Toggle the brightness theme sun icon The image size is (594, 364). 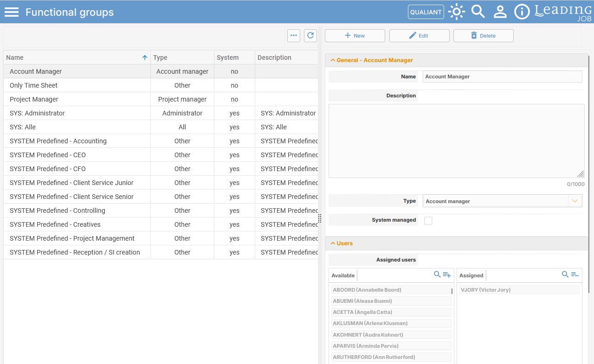457,12
